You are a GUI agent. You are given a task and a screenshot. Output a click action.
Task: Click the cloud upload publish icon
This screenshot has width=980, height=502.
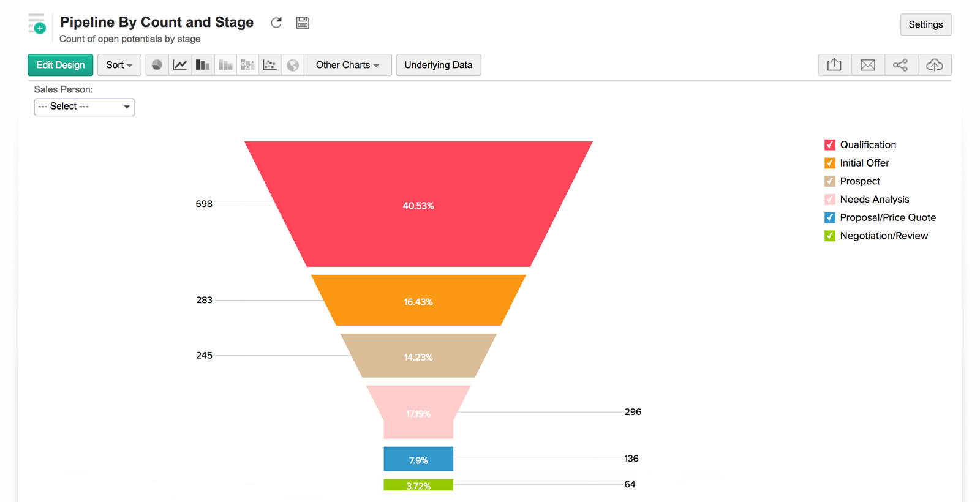[934, 65]
